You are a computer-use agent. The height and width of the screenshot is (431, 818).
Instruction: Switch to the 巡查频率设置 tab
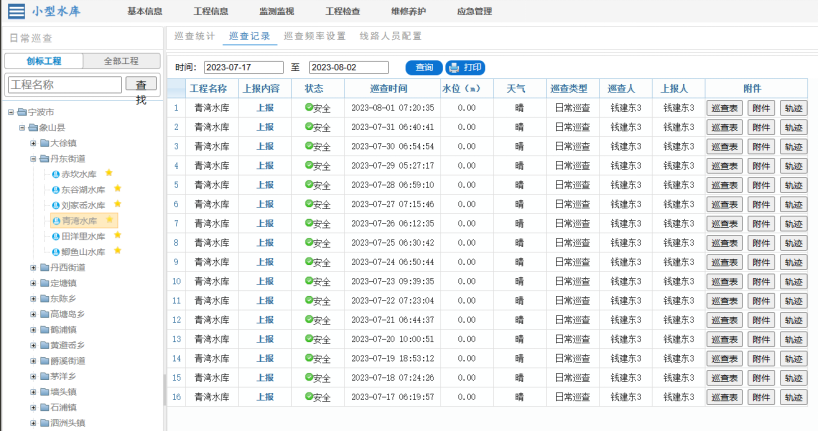click(x=315, y=36)
